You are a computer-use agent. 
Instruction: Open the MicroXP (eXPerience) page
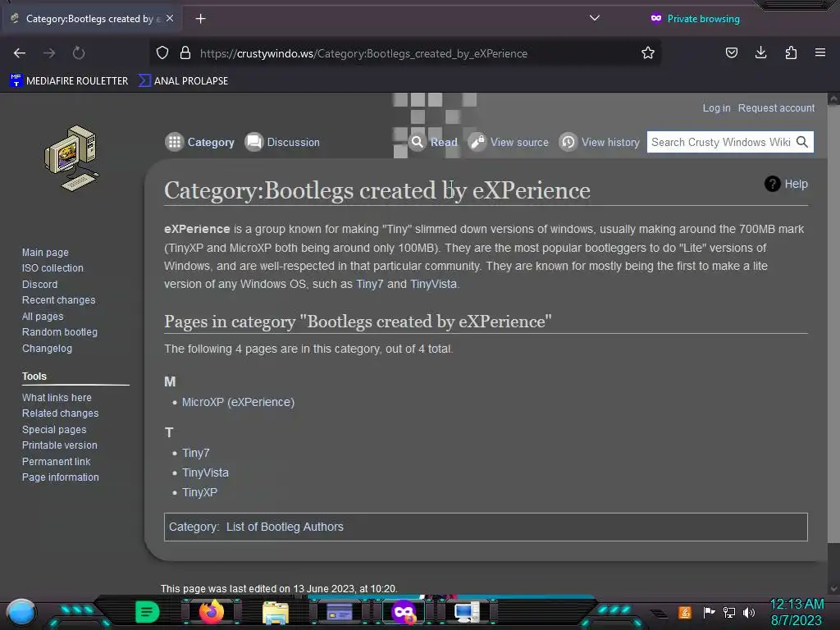click(239, 402)
